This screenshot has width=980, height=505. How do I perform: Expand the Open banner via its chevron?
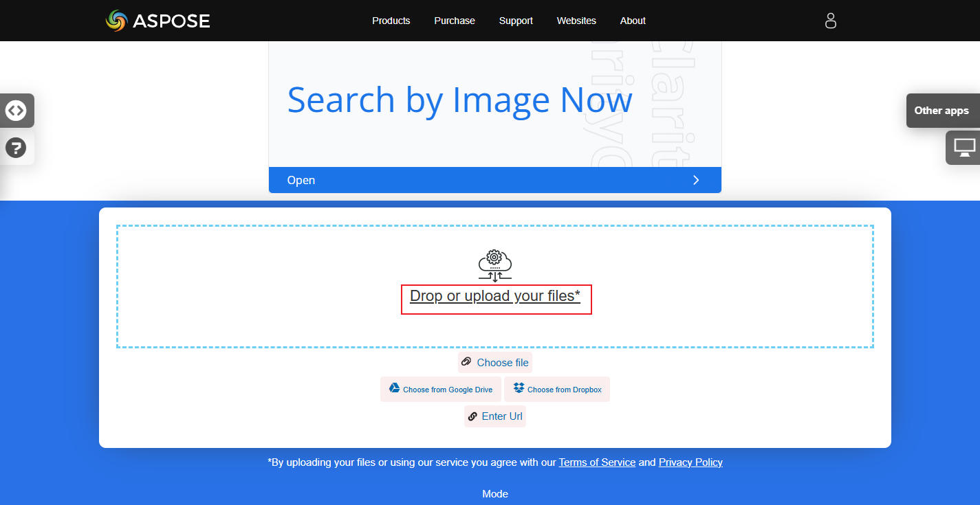point(696,179)
